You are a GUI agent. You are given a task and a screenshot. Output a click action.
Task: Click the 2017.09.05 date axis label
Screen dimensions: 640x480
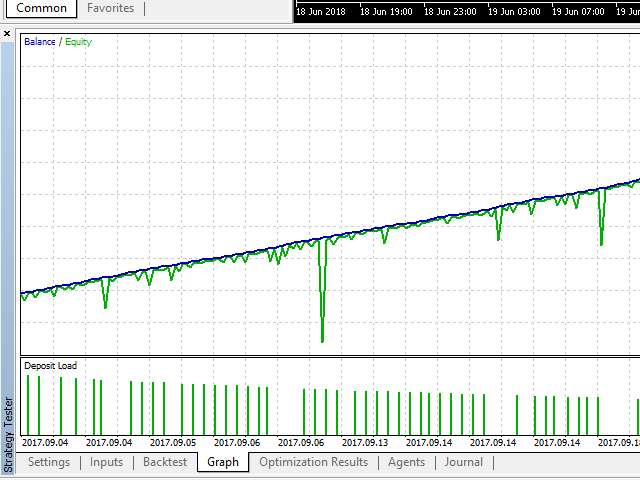(x=173, y=441)
